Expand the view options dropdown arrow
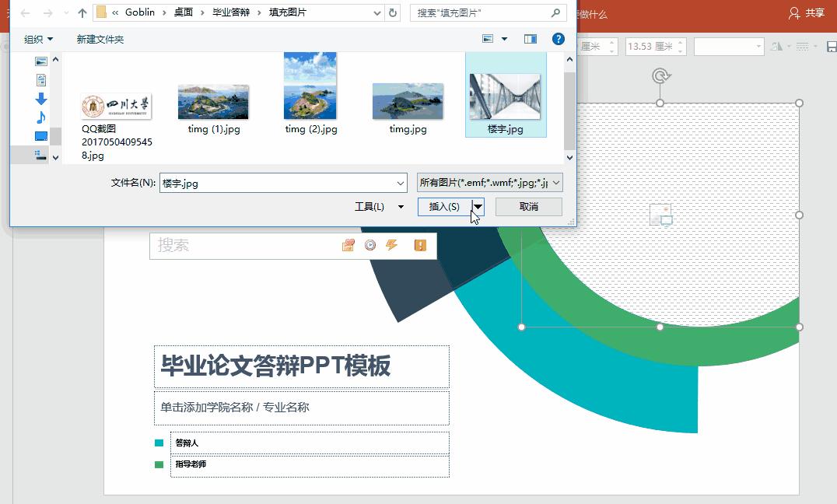The height and width of the screenshot is (504, 837). tap(504, 39)
